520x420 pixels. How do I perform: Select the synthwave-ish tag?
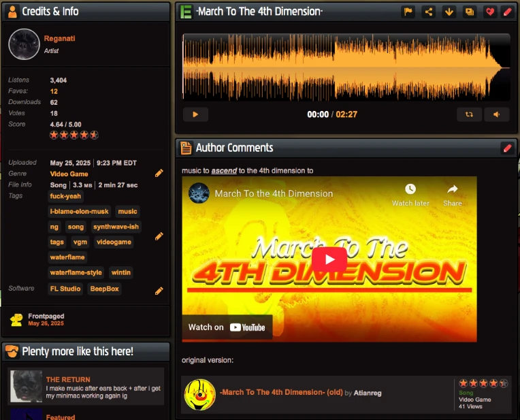pyautogui.click(x=116, y=227)
